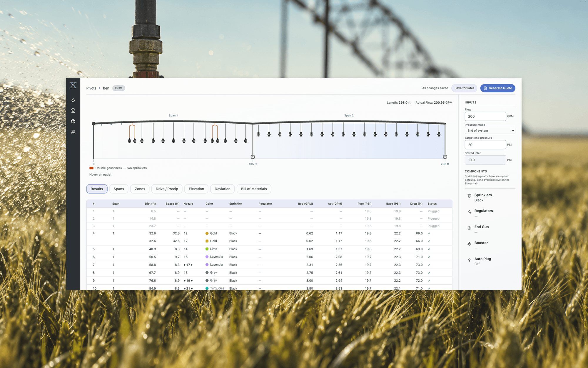Click the Save for later button
This screenshot has width=588, height=368.
464,88
